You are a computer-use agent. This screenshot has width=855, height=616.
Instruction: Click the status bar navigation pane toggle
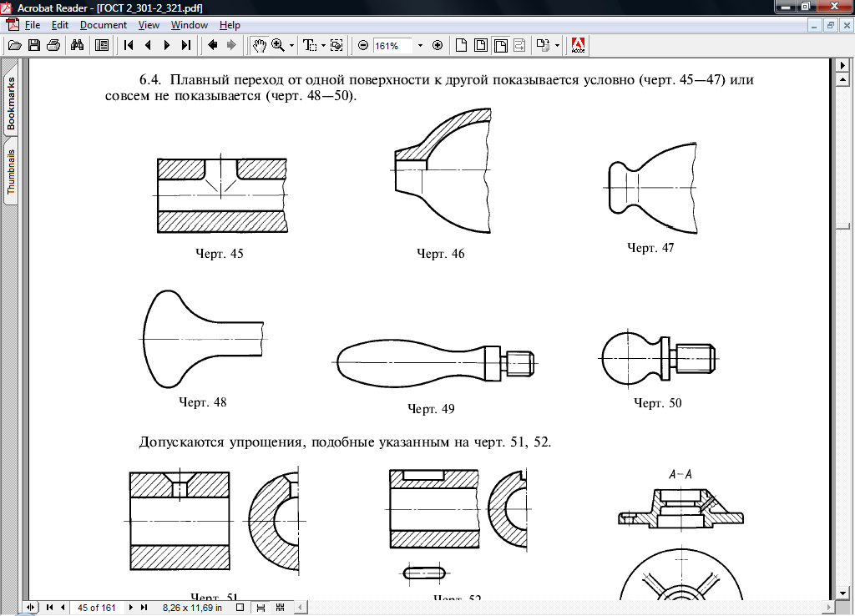31,608
